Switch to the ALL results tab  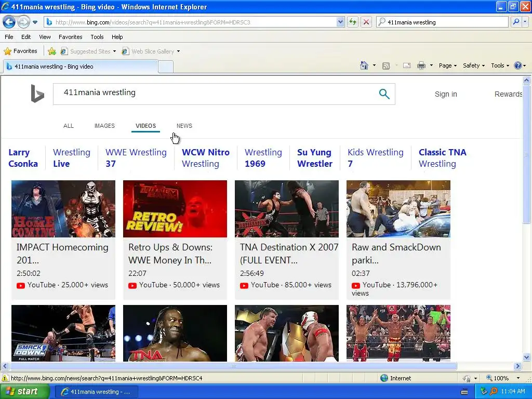tap(69, 126)
